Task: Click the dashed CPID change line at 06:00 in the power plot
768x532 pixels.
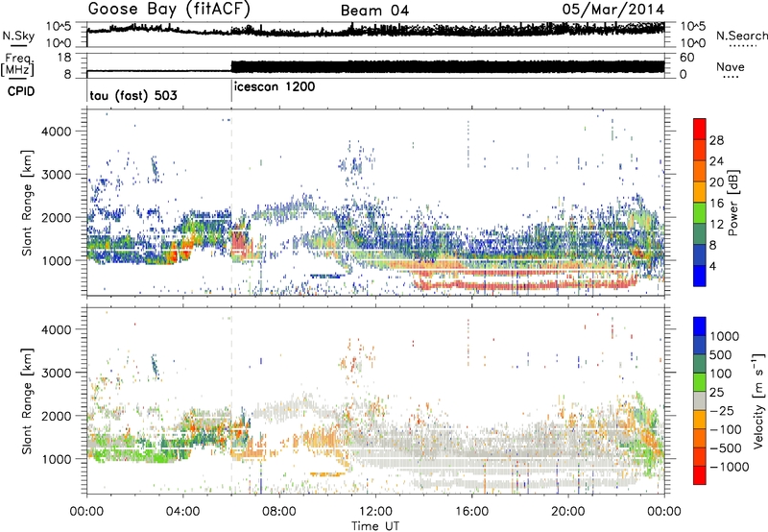Action: coord(231,203)
